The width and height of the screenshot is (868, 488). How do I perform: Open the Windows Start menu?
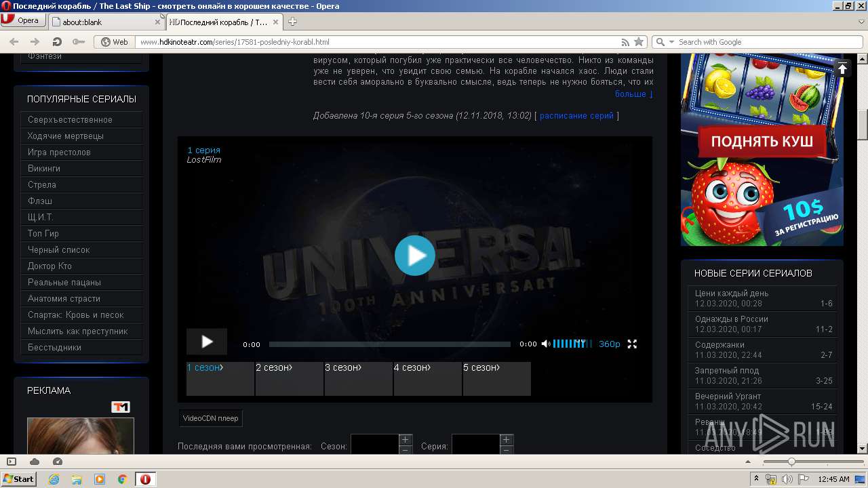(19, 479)
